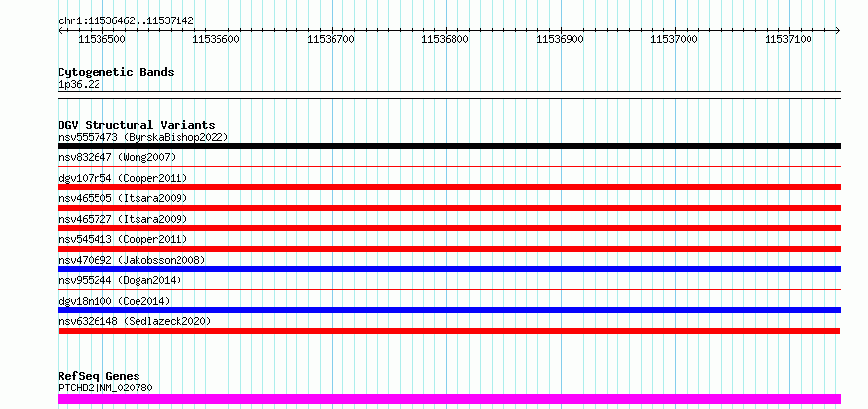This screenshot has width=868, height=409.
Task: Click the right arrowhead of the ruler
Action: point(837,31)
